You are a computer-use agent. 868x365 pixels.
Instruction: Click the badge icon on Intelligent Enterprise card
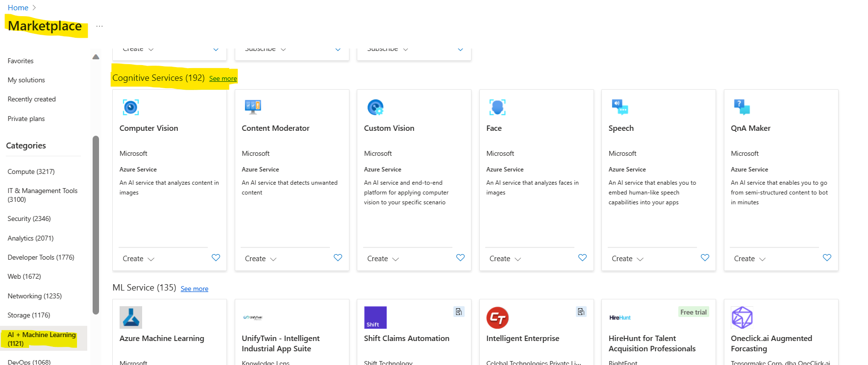coord(581,312)
